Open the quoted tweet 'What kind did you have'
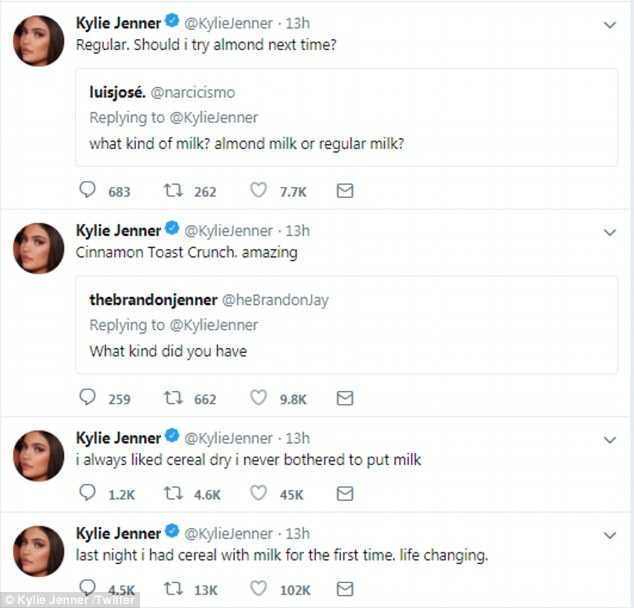Screen dimensions: 634x608 pyautogui.click(x=347, y=325)
